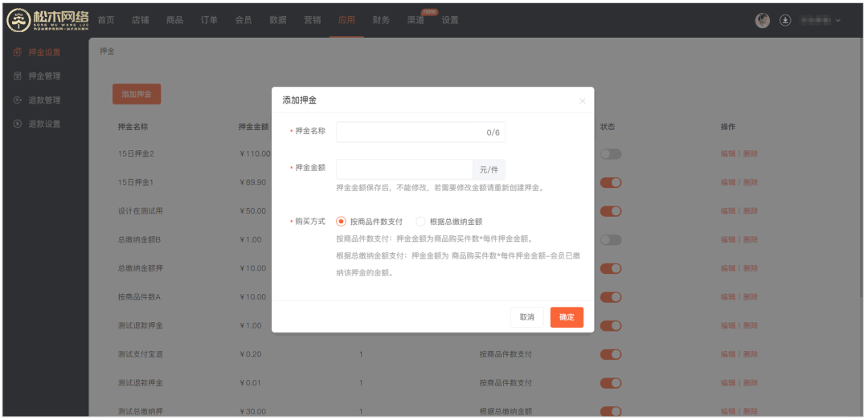Screen dimensions: 868x420
Task: Open the 财务 top menu tab
Action: pos(381,20)
